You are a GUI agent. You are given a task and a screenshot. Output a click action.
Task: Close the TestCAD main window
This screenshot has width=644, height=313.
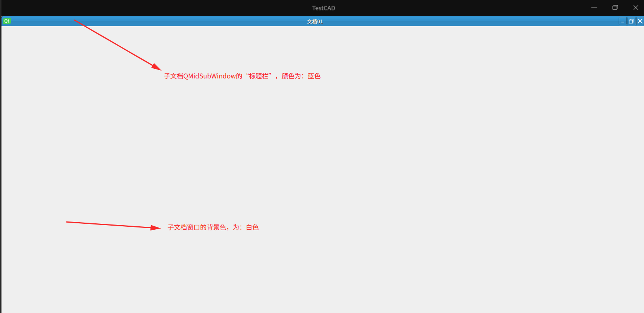pos(635,7)
